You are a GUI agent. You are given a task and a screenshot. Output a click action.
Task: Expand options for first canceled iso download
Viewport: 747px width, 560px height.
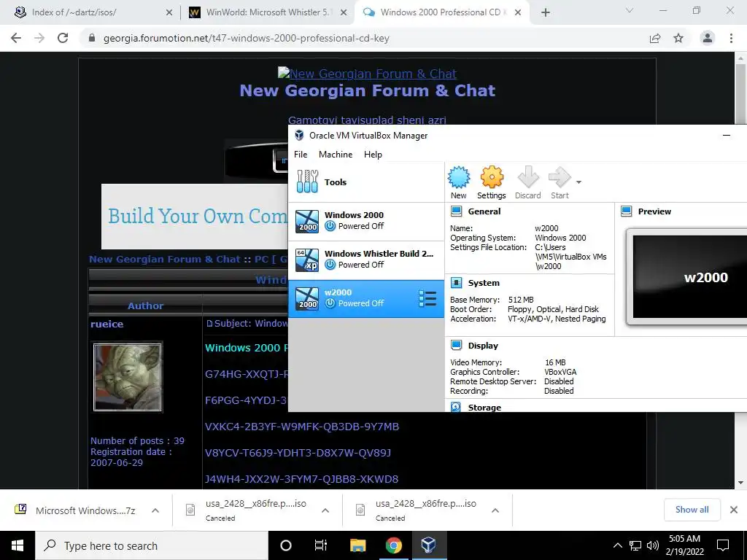(325, 510)
